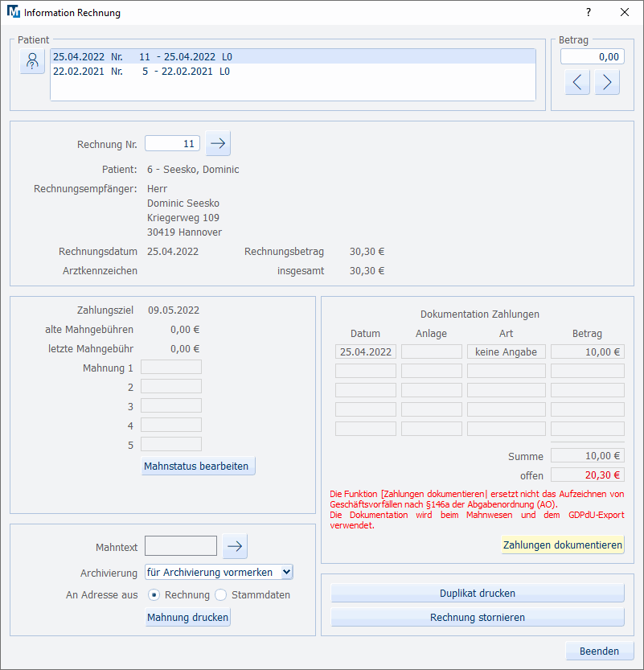
Task: Click the patient search person icon
Action: (x=32, y=61)
